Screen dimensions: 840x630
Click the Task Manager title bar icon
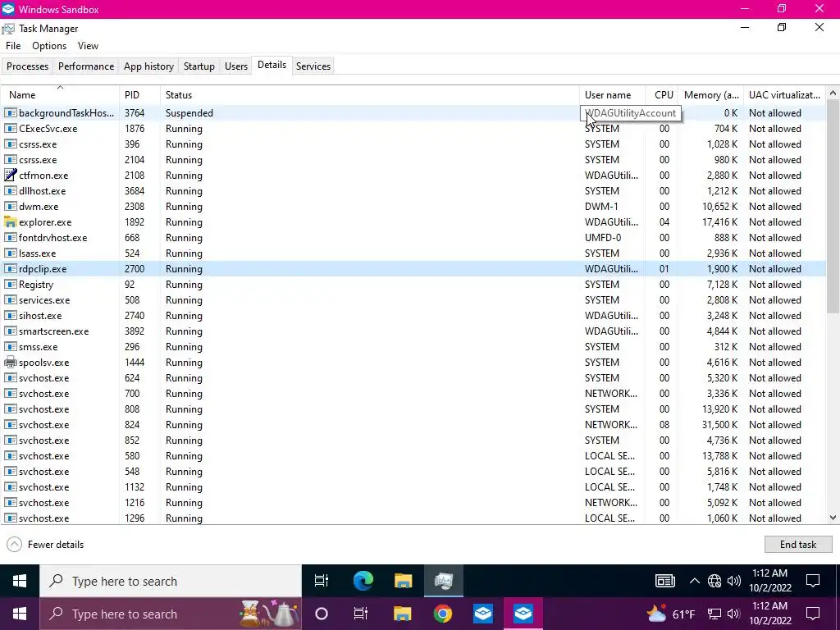click(x=8, y=29)
